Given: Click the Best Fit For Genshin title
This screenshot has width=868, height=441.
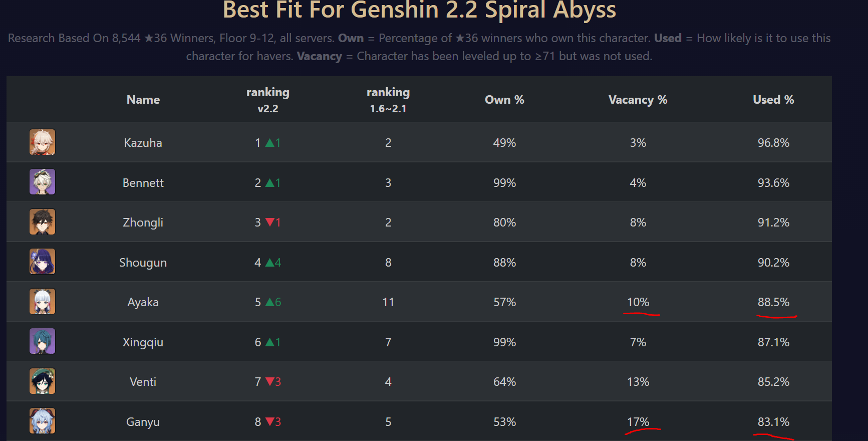Looking at the screenshot, I should [419, 10].
